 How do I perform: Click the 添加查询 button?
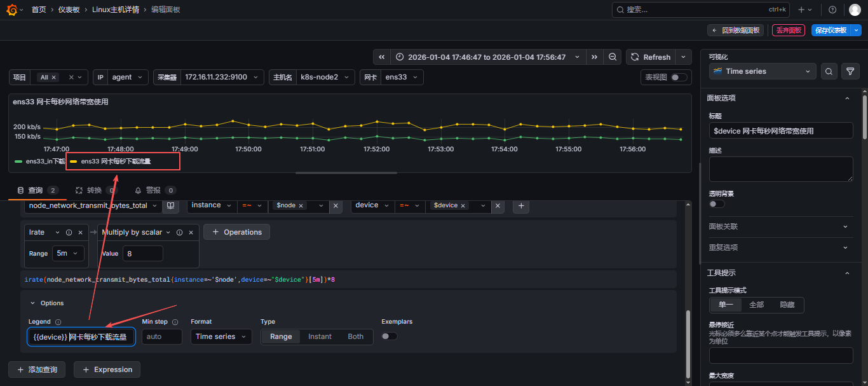tap(37, 369)
